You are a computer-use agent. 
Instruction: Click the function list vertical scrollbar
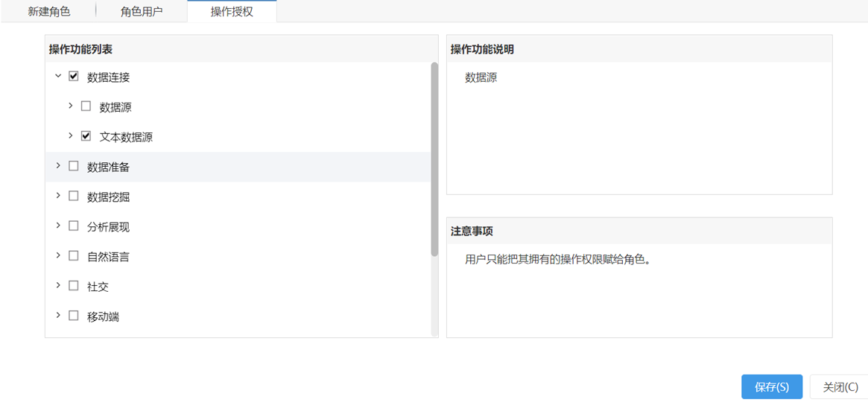point(434,159)
